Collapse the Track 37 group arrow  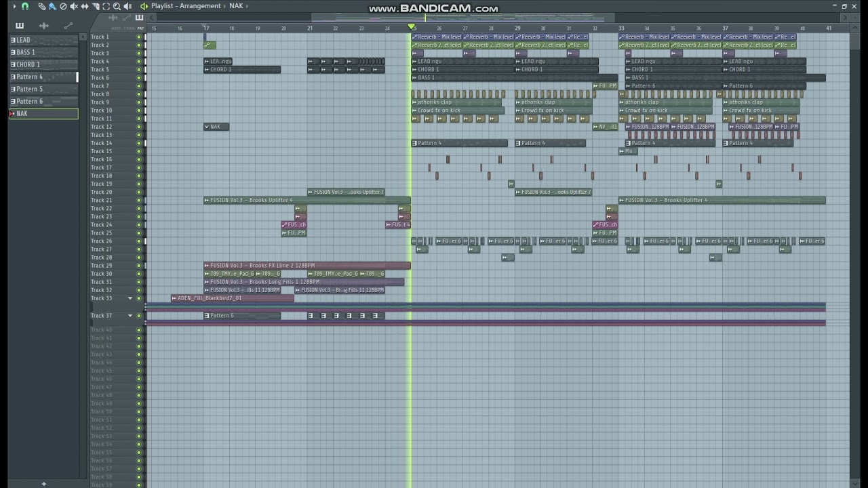point(130,315)
